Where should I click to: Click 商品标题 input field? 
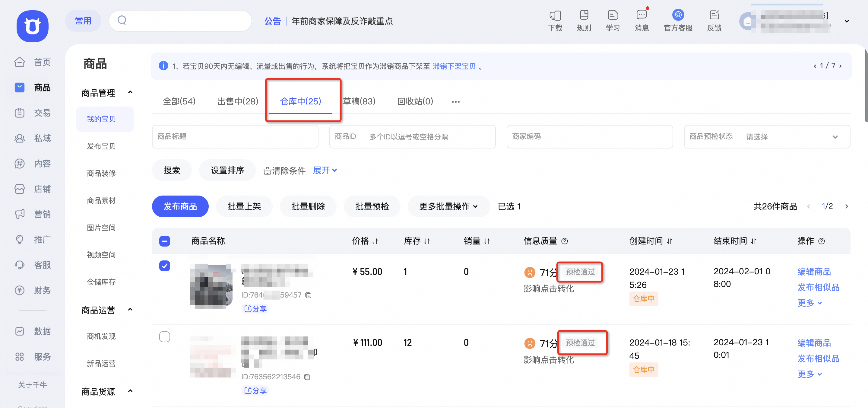click(x=235, y=137)
